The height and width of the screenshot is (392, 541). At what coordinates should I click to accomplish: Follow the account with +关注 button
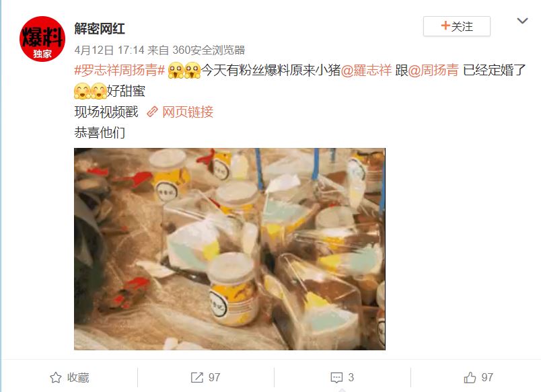tap(456, 26)
